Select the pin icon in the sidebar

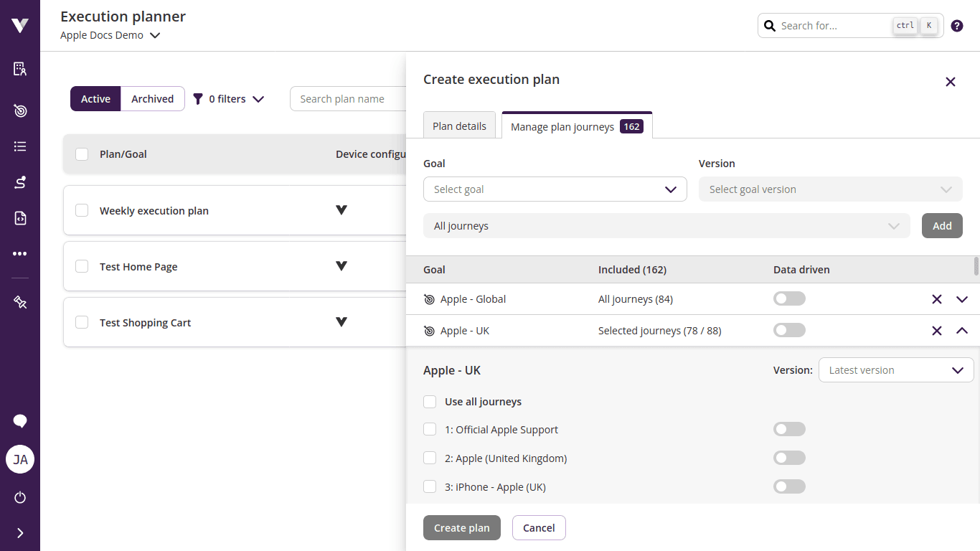click(x=19, y=302)
